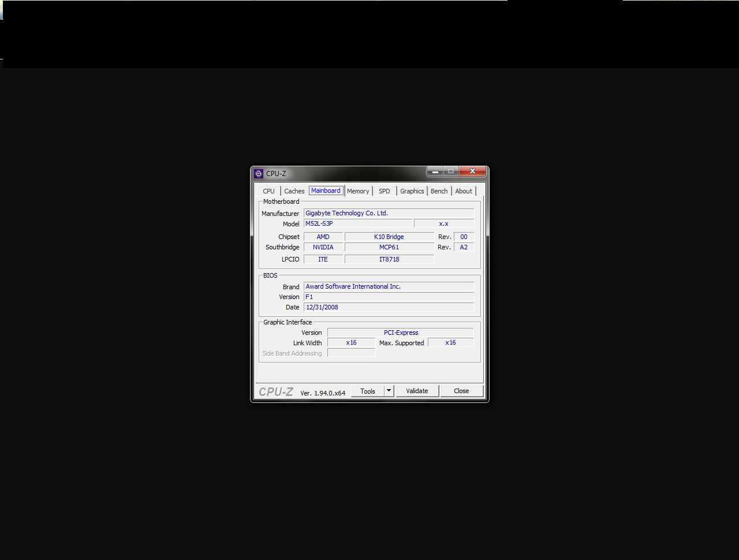Click the Link Width value x16
Viewport: 739px width, 560px height.
[x=352, y=342]
